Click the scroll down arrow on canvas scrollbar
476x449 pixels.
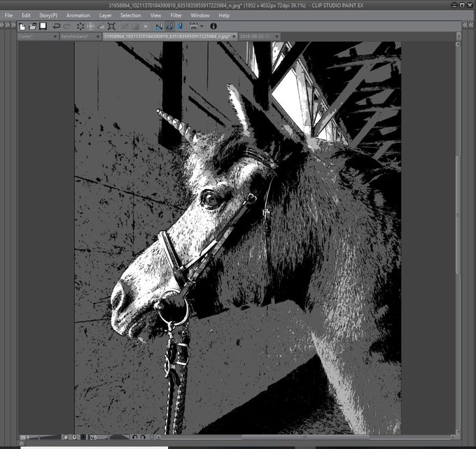(x=458, y=431)
